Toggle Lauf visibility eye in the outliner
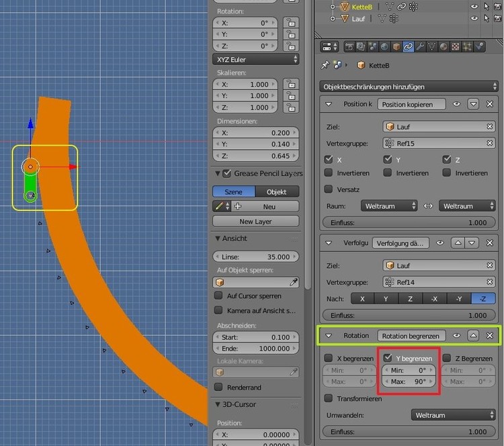 (x=474, y=19)
